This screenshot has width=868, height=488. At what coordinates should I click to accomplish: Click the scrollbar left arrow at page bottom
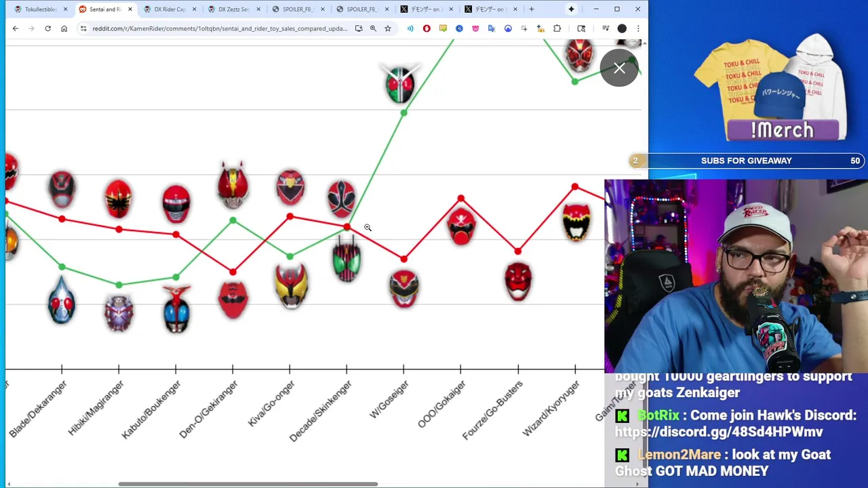coord(9,484)
